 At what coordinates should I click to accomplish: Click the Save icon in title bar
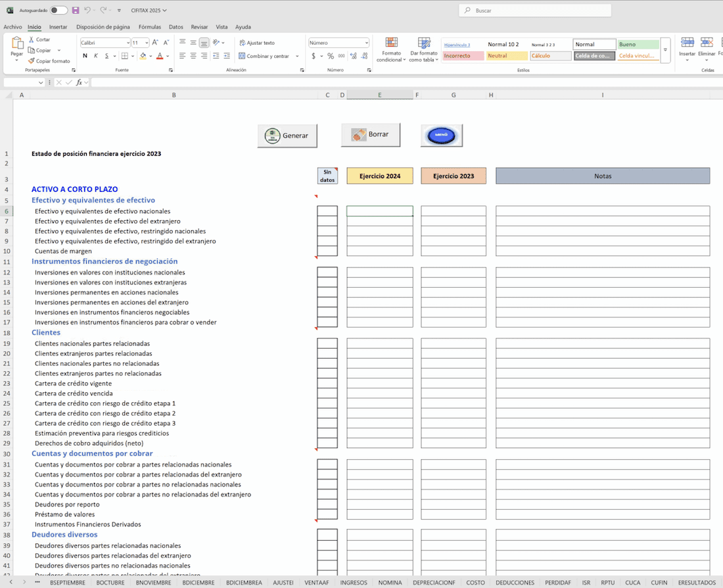76,11
